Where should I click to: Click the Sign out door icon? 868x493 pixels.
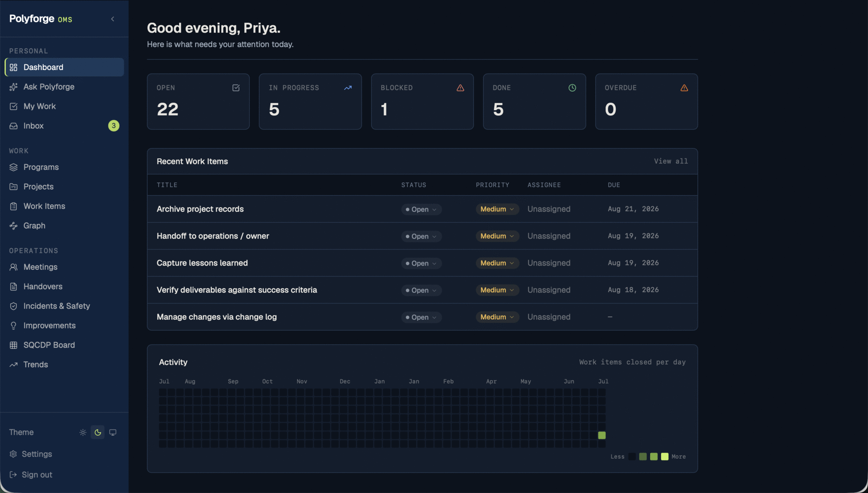click(x=13, y=475)
